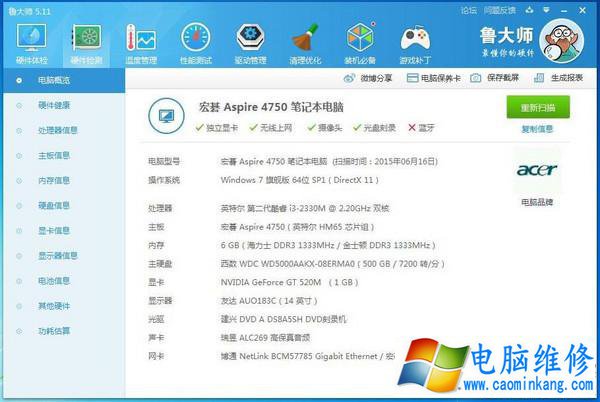Select 功耗估算 sidebar entry
The width and height of the screenshot is (600, 402).
click(x=53, y=330)
